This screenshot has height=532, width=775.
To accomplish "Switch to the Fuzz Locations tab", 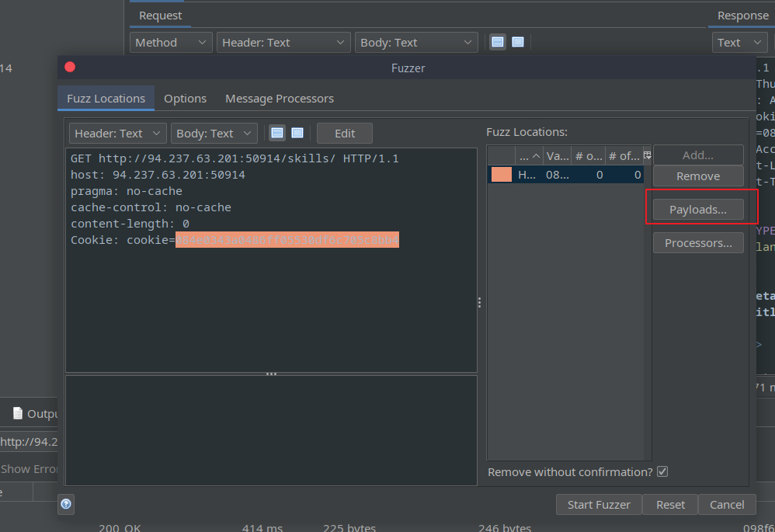I will (x=106, y=99).
